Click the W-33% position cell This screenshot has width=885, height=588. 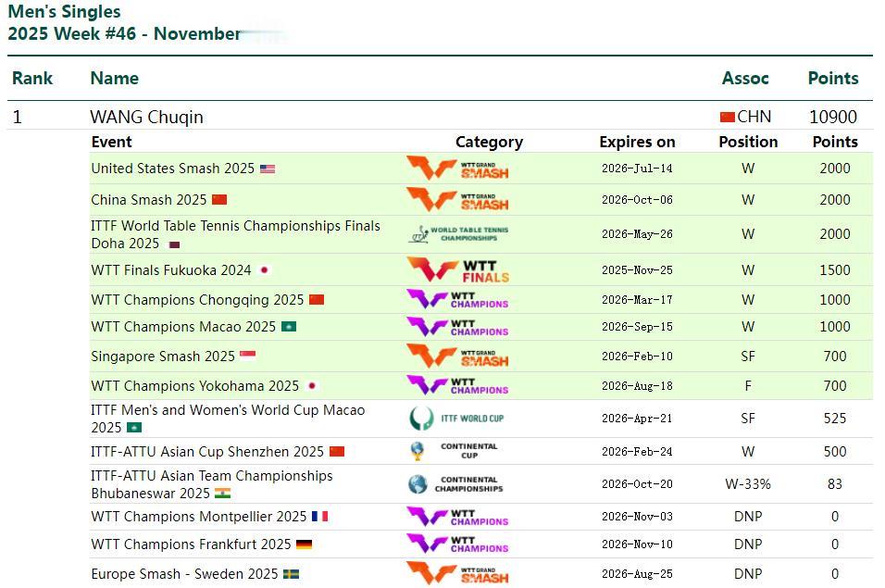click(748, 484)
